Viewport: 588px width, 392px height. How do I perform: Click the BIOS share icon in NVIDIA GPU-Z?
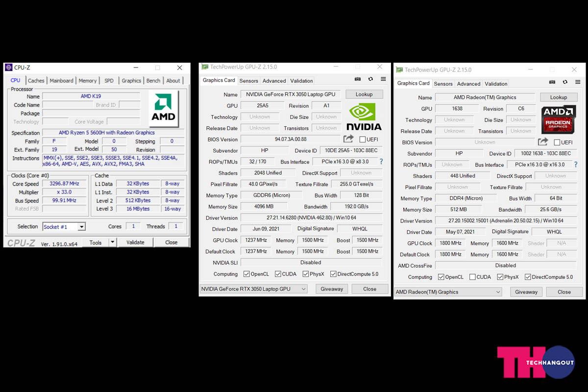coord(348,139)
